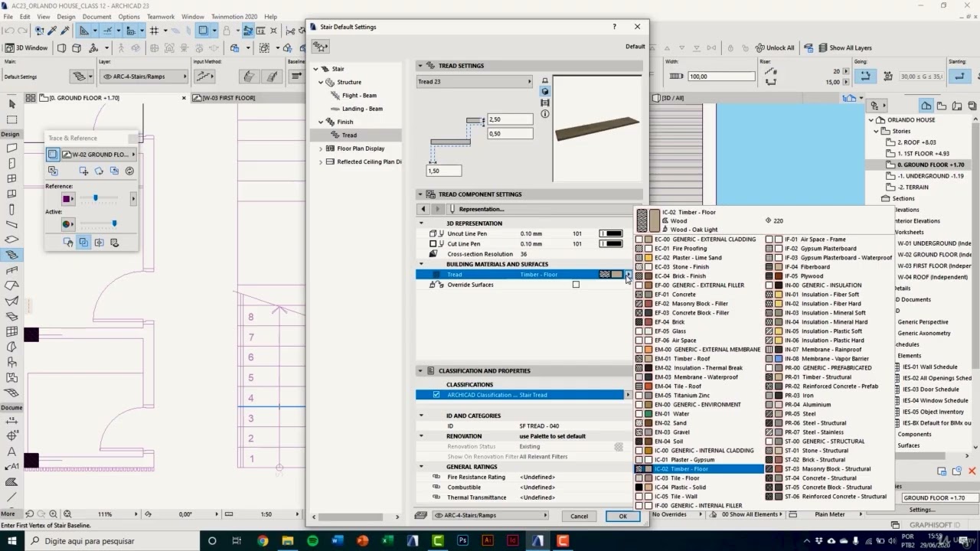Choose IC-03 Tile - Floor material
Image resolution: width=980 pixels, height=551 pixels.
pyautogui.click(x=698, y=478)
